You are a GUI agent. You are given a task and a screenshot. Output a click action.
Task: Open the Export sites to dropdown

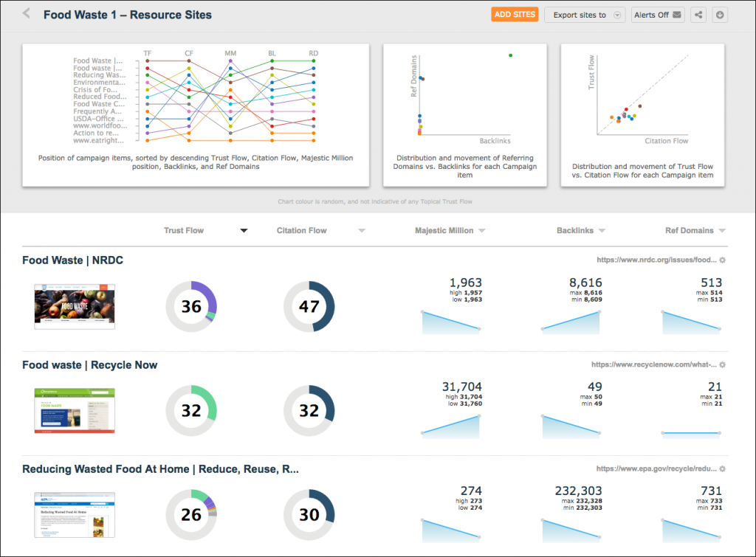(585, 15)
